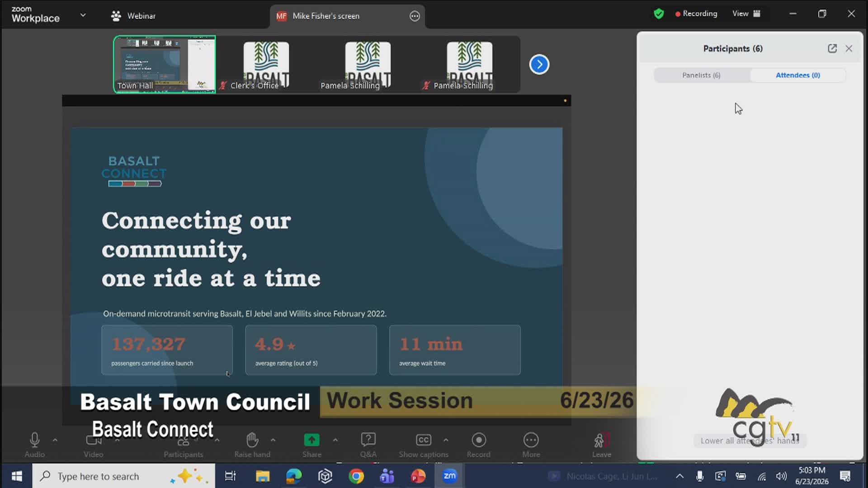
Task: Show hidden system tray icons
Action: [679, 476]
